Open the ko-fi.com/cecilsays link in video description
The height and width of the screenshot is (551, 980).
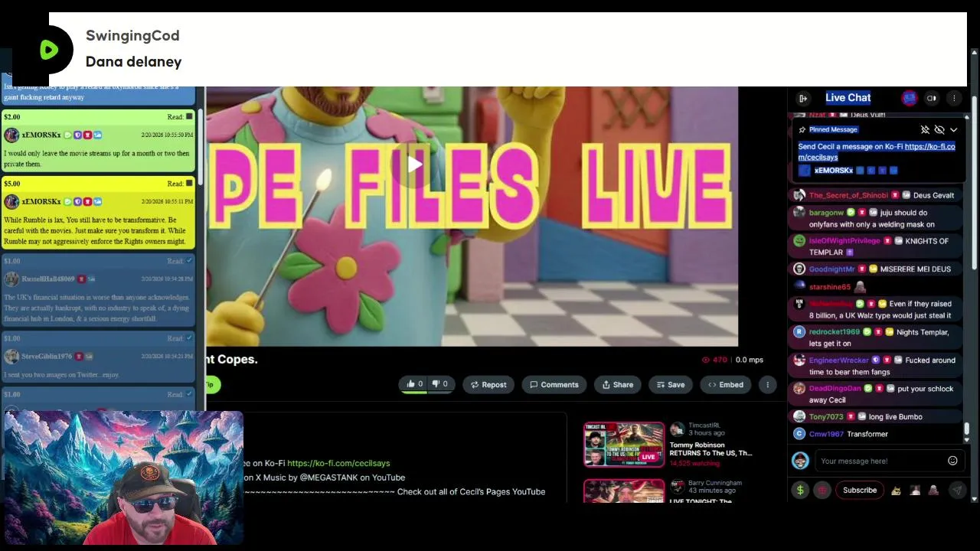point(338,463)
